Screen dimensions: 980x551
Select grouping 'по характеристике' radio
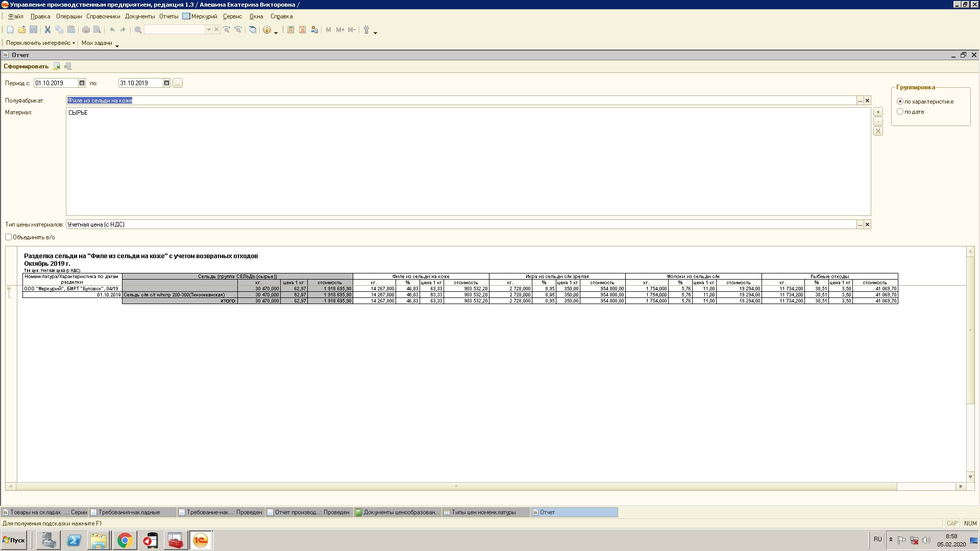(900, 102)
